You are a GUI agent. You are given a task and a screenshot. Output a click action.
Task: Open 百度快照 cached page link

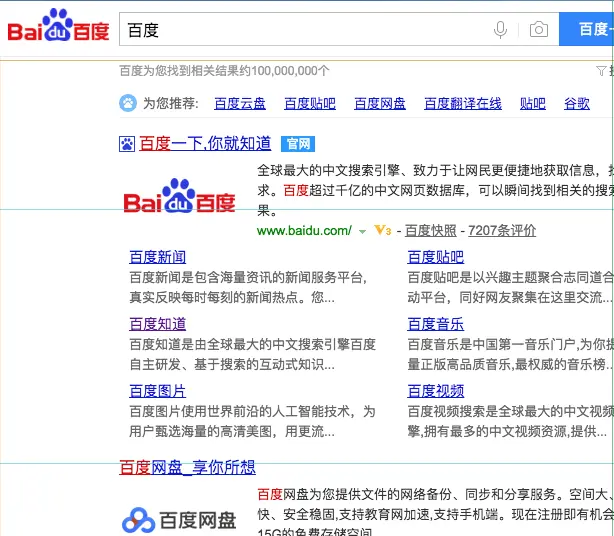[431, 230]
